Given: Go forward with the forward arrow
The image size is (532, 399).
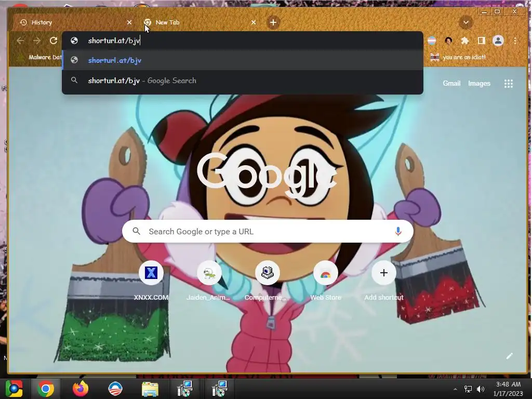Looking at the screenshot, I should (x=37, y=41).
